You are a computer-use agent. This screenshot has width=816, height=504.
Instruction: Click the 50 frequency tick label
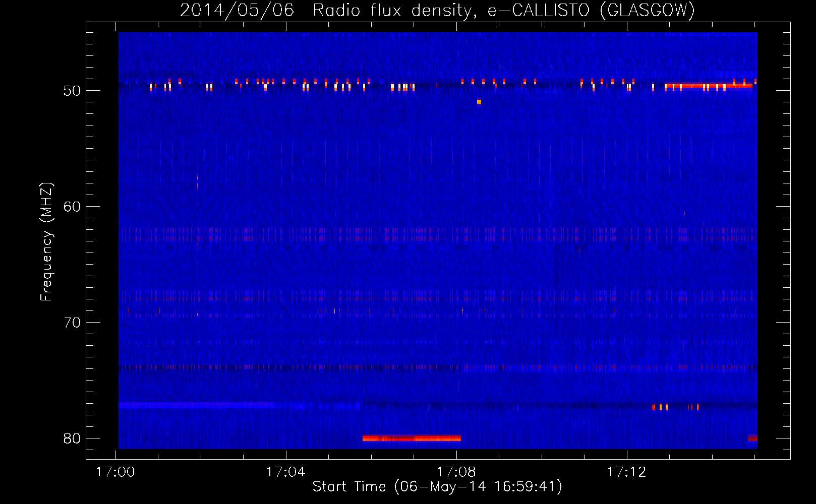(72, 91)
